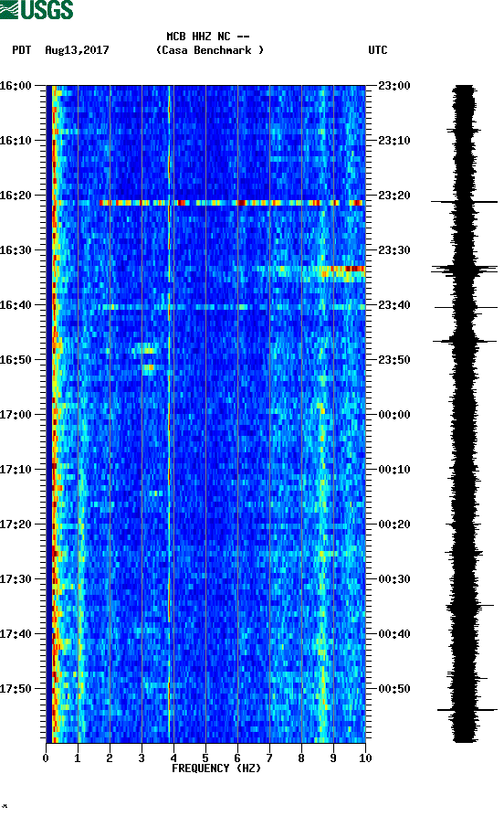Image resolution: width=504 pixels, height=816 pixels.
Task: Click frequency axis tick label 10
Action: point(365,758)
